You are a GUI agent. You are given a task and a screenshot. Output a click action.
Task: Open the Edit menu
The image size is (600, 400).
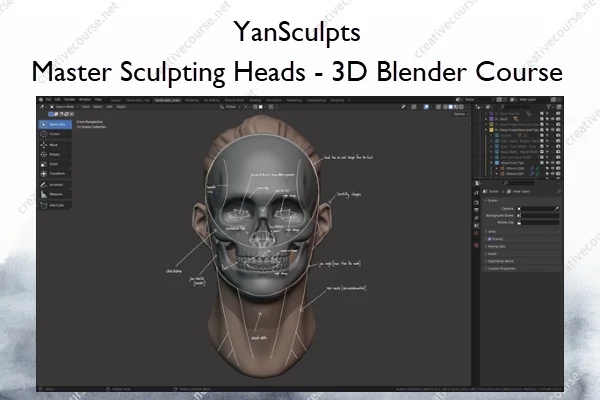point(58,100)
